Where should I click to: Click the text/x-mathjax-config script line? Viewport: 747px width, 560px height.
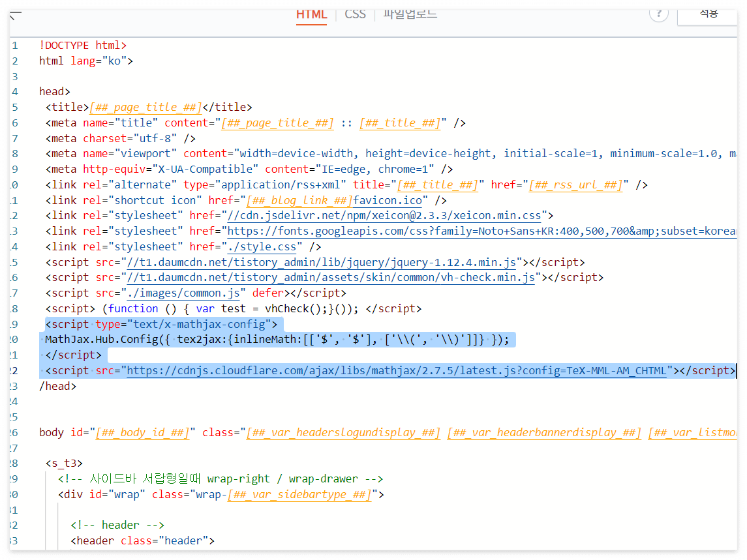point(161,324)
